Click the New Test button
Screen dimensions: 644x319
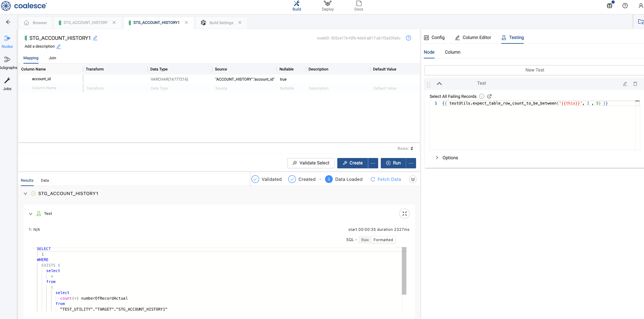coord(534,70)
